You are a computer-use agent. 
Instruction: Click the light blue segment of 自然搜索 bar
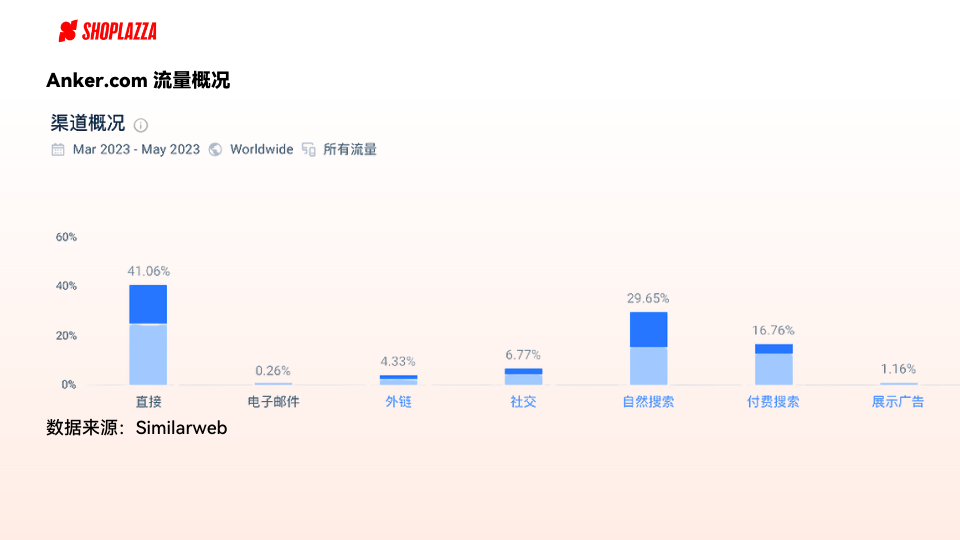648,366
